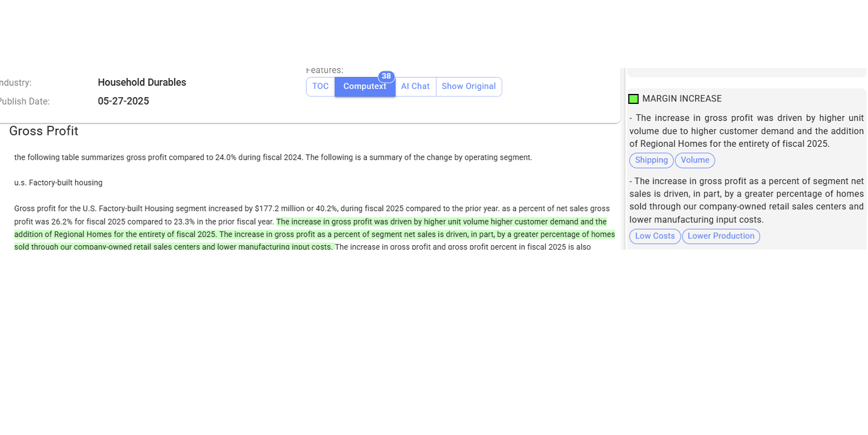Select the summary bullet about higher unit volume
Screen dimensions: 868x435
click(x=746, y=131)
